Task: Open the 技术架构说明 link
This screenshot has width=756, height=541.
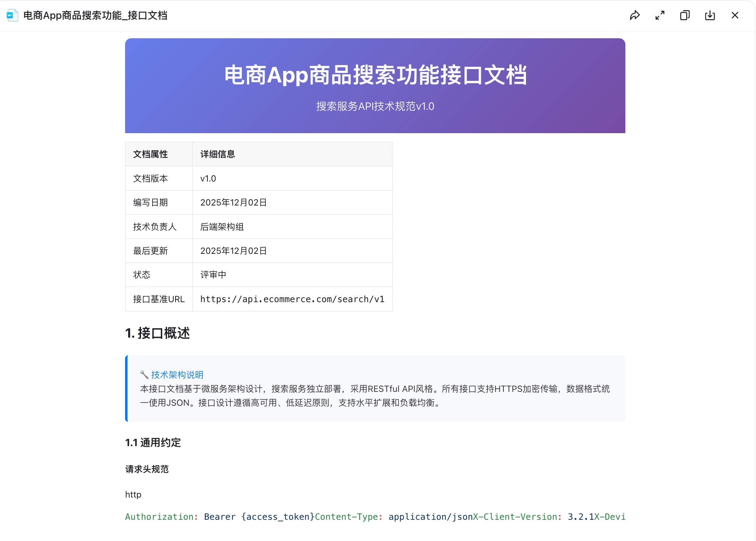Action: pyautogui.click(x=177, y=375)
